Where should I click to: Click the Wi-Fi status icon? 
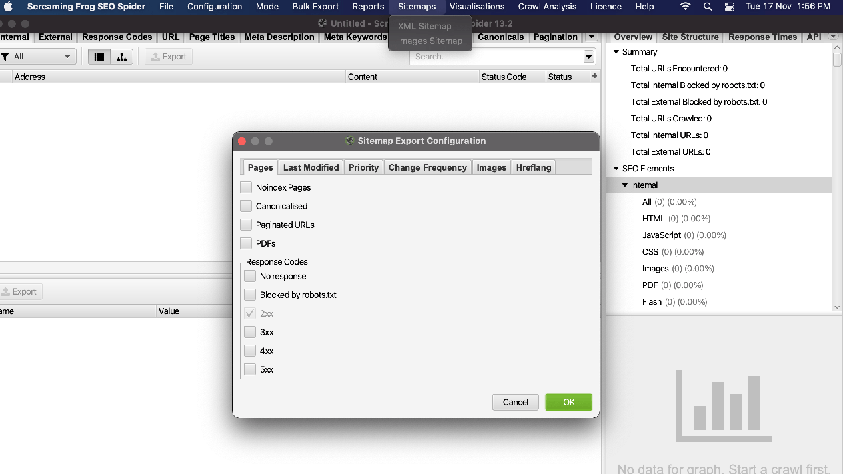pyautogui.click(x=684, y=6)
